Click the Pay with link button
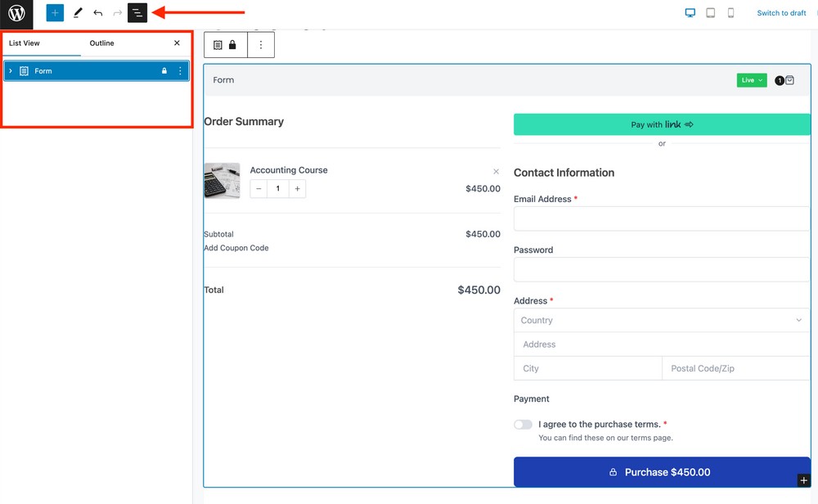The width and height of the screenshot is (818, 504). click(x=661, y=124)
